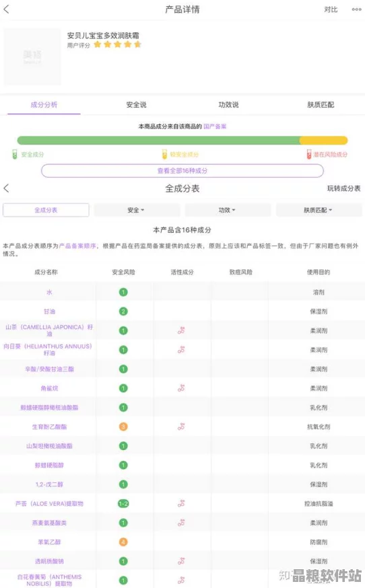Click safety badge for 1,2-戊二醇
Viewport: 365px width, 588px height.
[123, 484]
